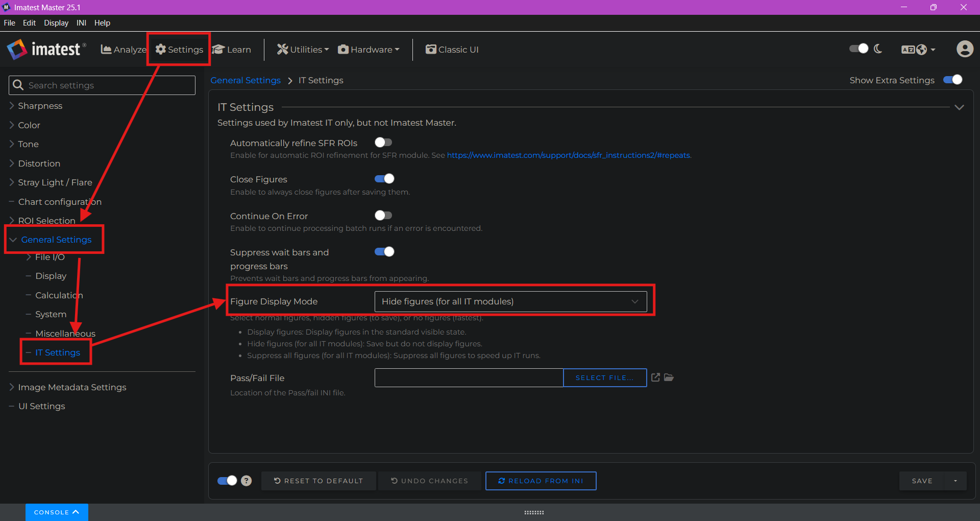The image size is (980, 521).
Task: Toggle Close Figures switch
Action: [384, 179]
